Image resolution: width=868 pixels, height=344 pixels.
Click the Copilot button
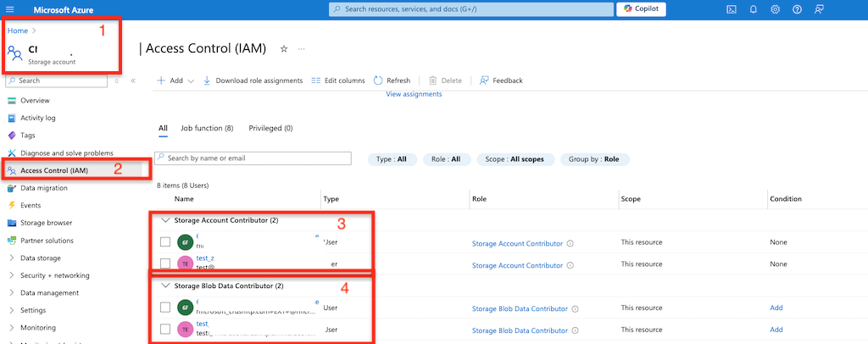click(x=641, y=9)
